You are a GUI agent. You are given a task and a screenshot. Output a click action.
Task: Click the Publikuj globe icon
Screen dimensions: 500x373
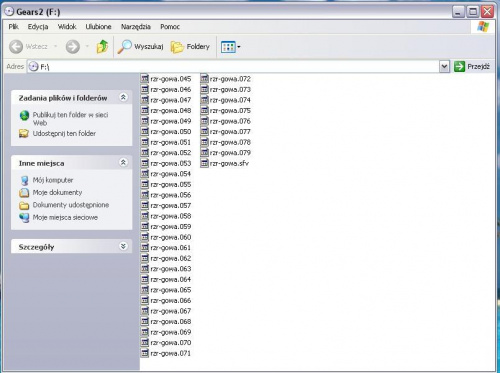[24, 115]
